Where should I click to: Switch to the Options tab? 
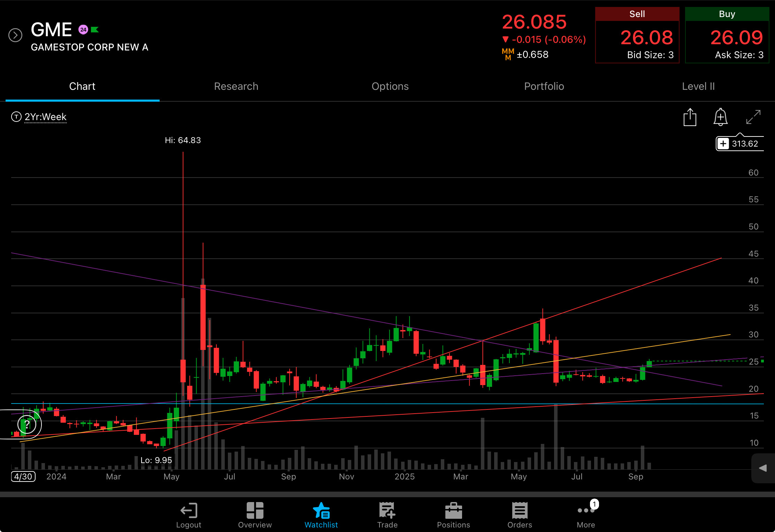(x=390, y=86)
